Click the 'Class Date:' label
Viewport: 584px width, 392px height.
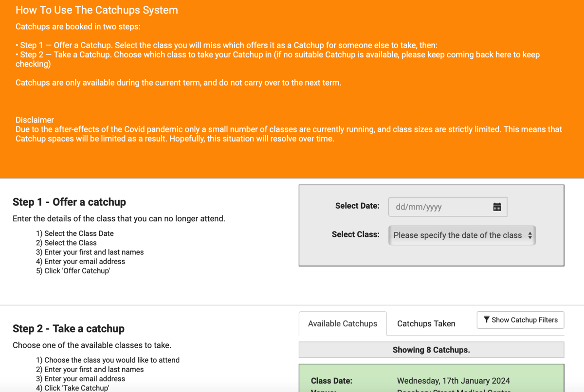pos(331,381)
